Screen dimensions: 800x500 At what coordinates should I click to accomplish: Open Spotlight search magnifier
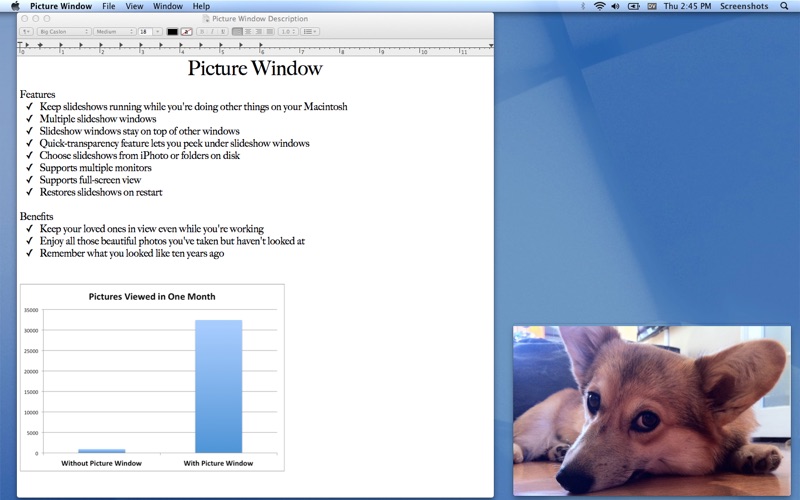click(x=784, y=6)
